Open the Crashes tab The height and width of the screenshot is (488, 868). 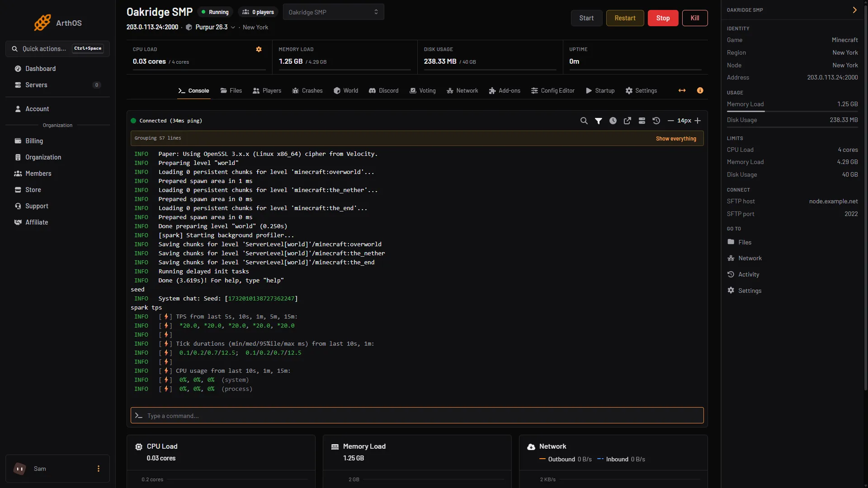(307, 90)
